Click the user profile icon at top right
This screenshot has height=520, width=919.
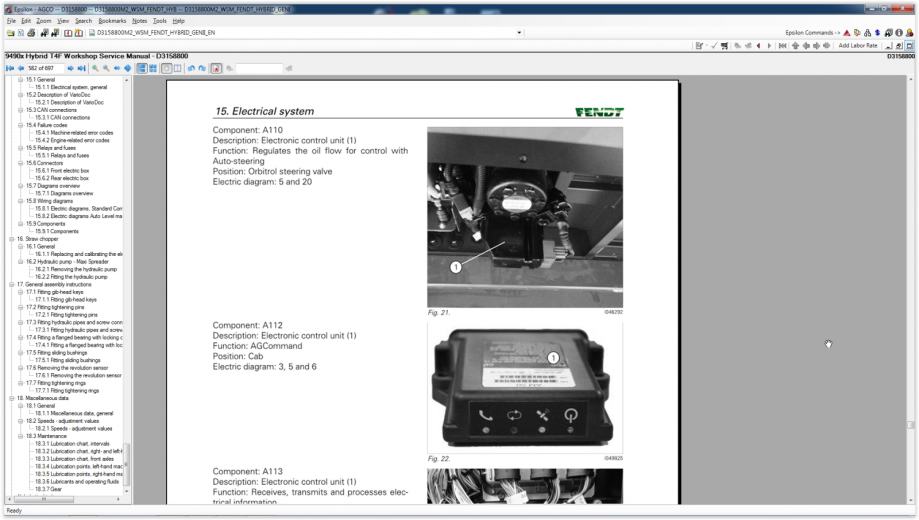point(910,33)
